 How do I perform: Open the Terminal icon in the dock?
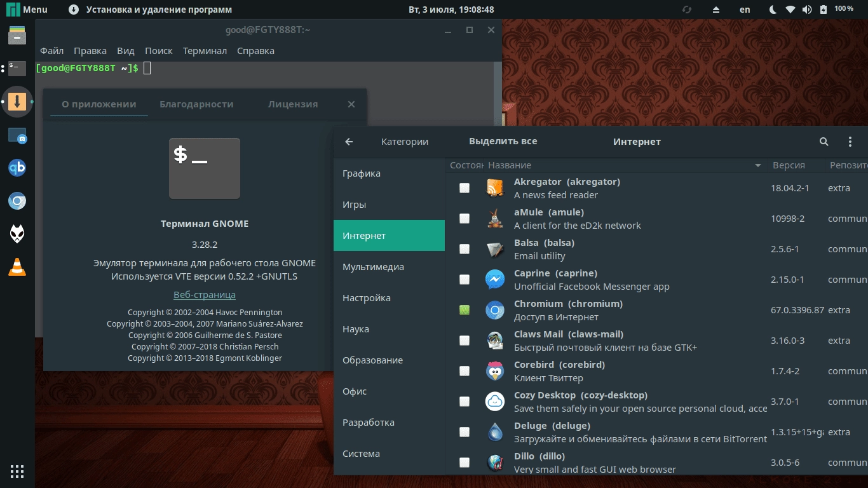(17, 68)
